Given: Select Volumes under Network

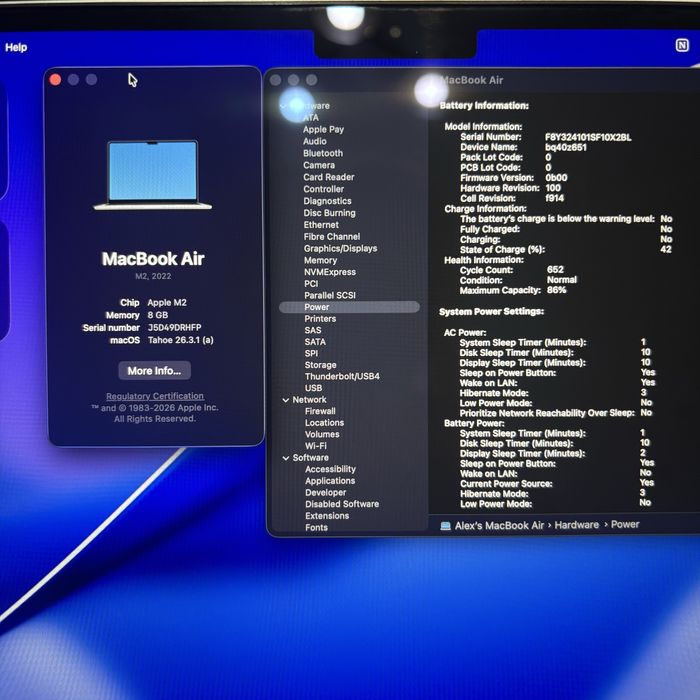Looking at the screenshot, I should tap(322, 434).
